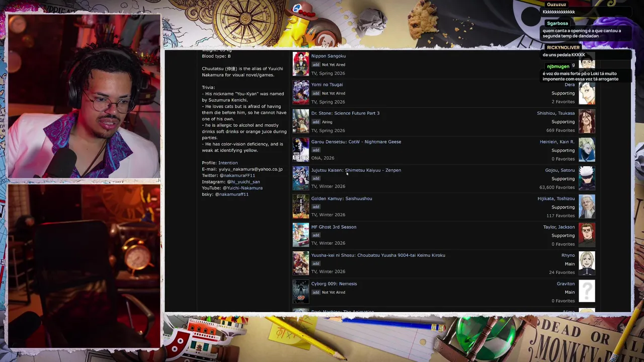This screenshot has width=644, height=362.
Task: Click add button under Cyborg 009: Nemesis
Action: 315,293
